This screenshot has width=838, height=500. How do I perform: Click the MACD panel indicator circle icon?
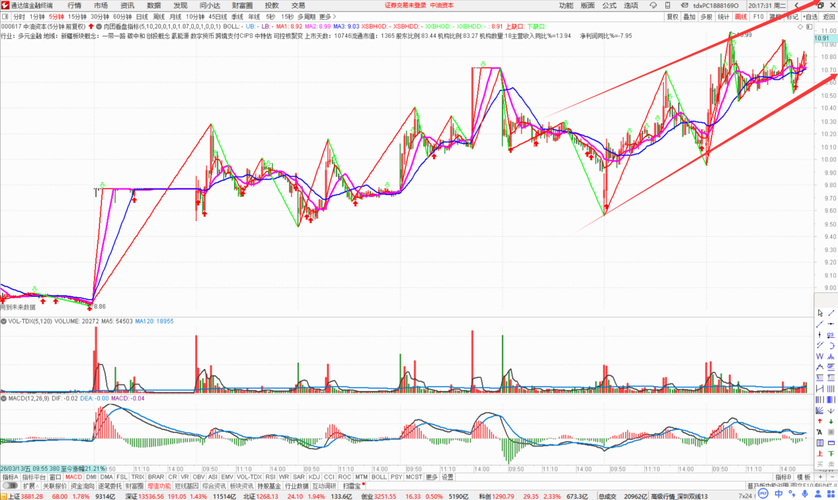pyautogui.click(x=4, y=399)
